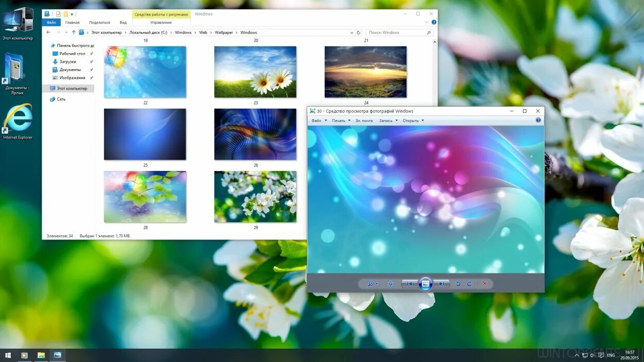This screenshot has width=644, height=362.
Task: Open the Windows Start button
Action: pos(8,355)
